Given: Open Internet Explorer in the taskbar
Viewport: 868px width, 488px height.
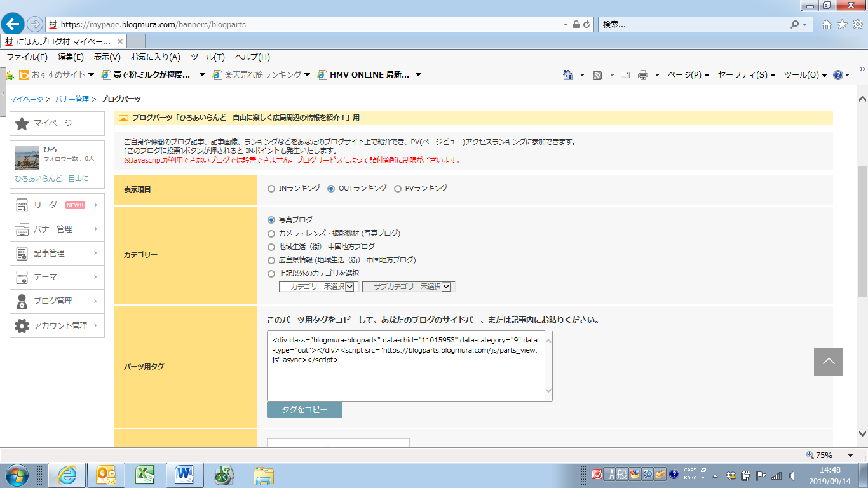Looking at the screenshot, I should point(67,475).
